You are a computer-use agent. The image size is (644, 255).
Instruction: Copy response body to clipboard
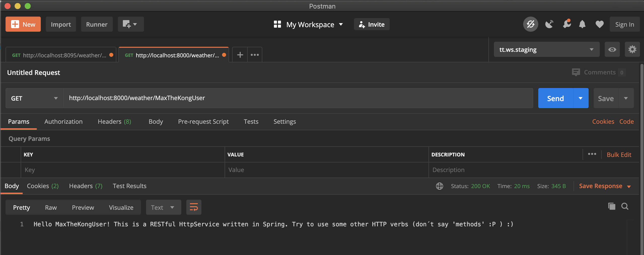tap(612, 206)
